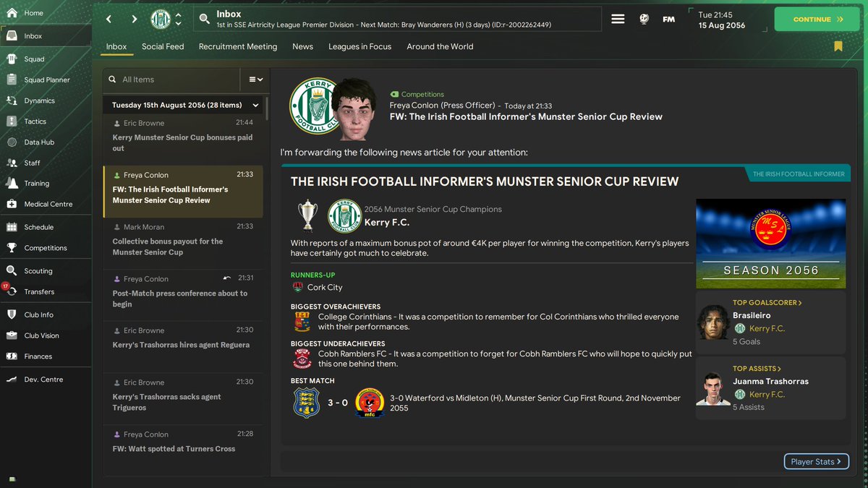This screenshot has height=488, width=868.
Task: Switch to the Leagues in Focus tab
Action: [359, 46]
